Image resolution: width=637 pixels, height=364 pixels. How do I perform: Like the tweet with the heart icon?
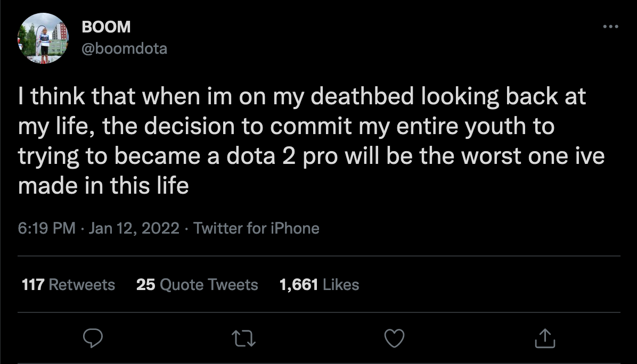pos(394,338)
